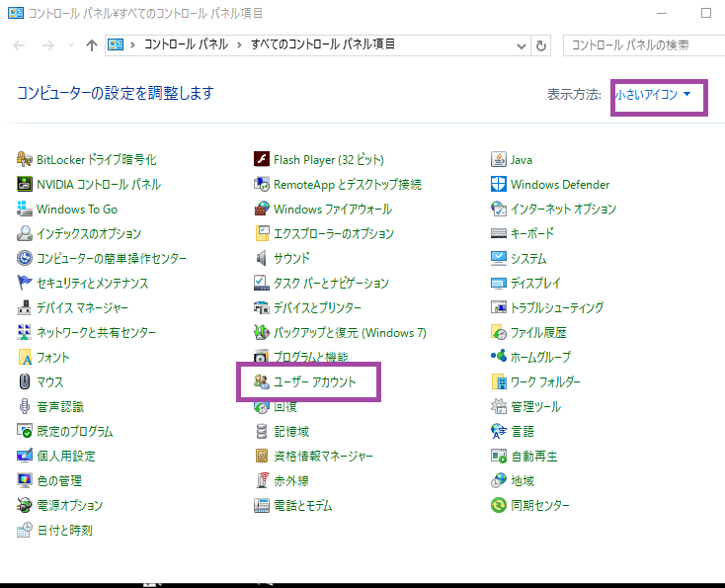The height and width of the screenshot is (588, 725).
Task: Open the recent locations arrow near navigation buttons
Action: tap(71, 44)
